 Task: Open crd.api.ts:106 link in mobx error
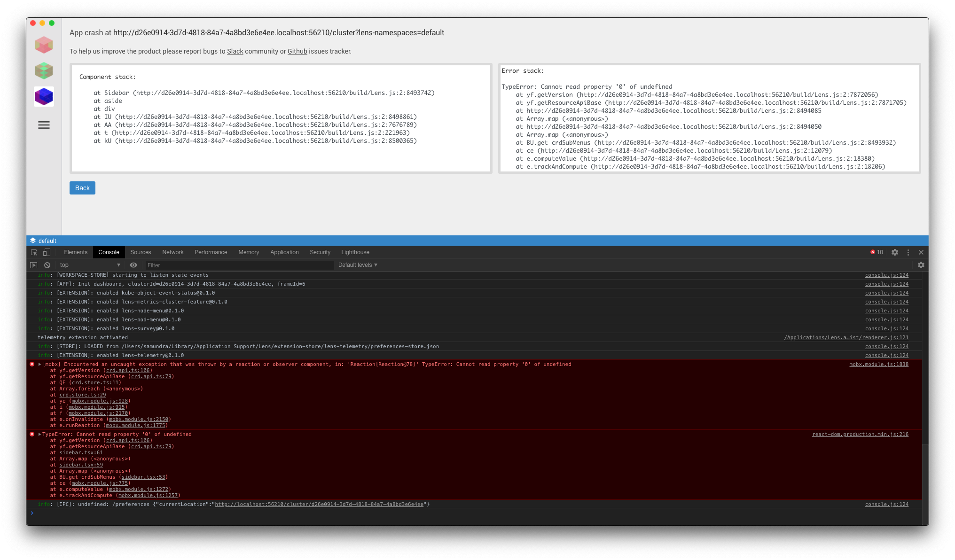[x=128, y=370]
